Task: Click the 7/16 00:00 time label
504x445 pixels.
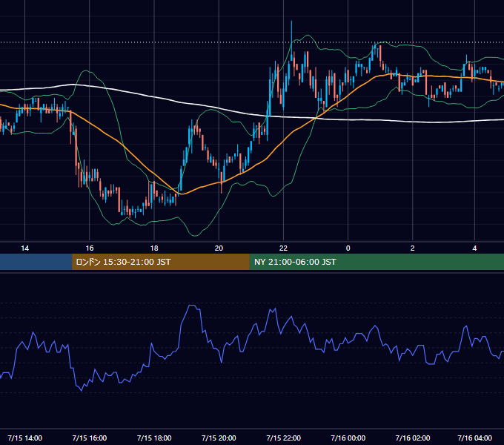Action: pyautogui.click(x=348, y=438)
